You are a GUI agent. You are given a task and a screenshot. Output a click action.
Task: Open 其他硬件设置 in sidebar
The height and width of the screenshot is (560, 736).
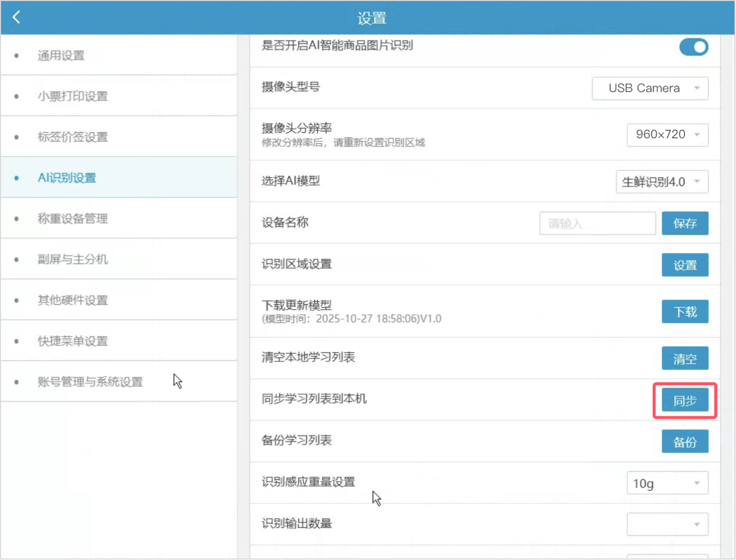(119, 300)
